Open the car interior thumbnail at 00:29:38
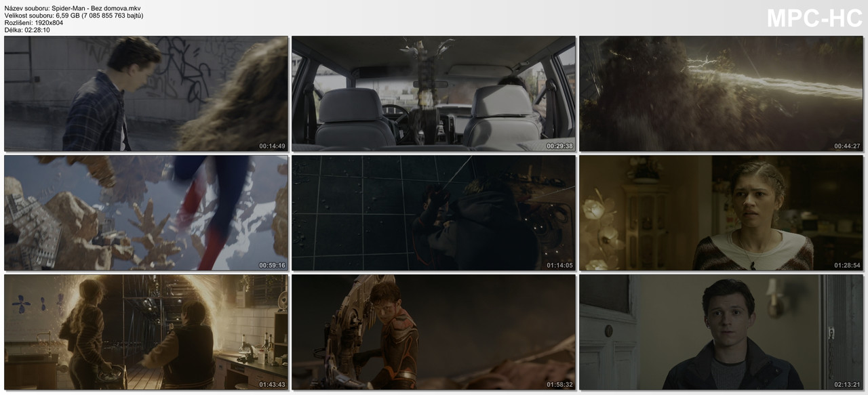868x395 pixels. click(433, 93)
